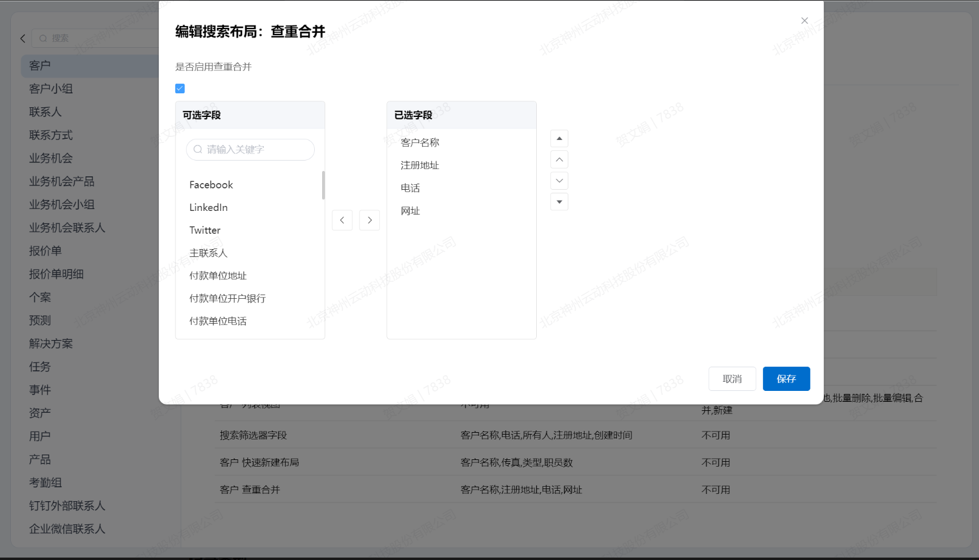Click the 取消 button

coord(732,379)
